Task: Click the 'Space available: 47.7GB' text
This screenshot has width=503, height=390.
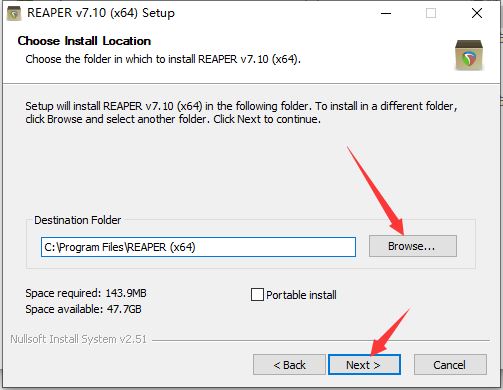Action: 83,309
